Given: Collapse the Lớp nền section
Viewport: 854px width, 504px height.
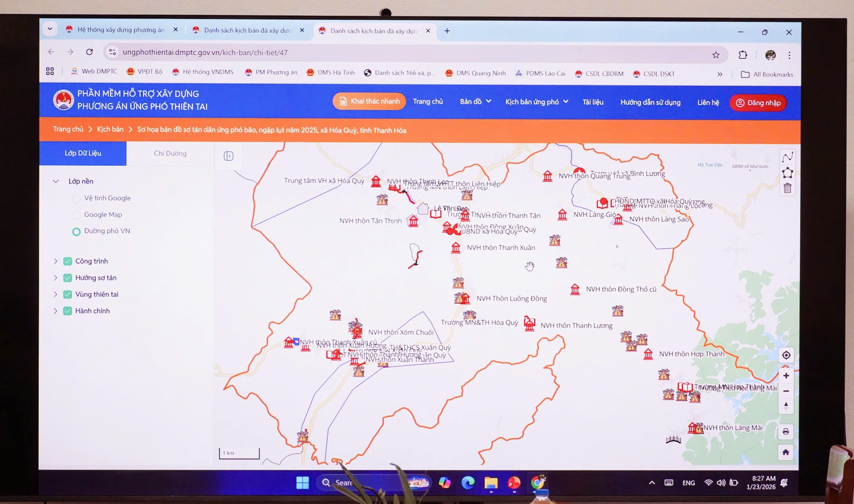Looking at the screenshot, I should tap(56, 181).
